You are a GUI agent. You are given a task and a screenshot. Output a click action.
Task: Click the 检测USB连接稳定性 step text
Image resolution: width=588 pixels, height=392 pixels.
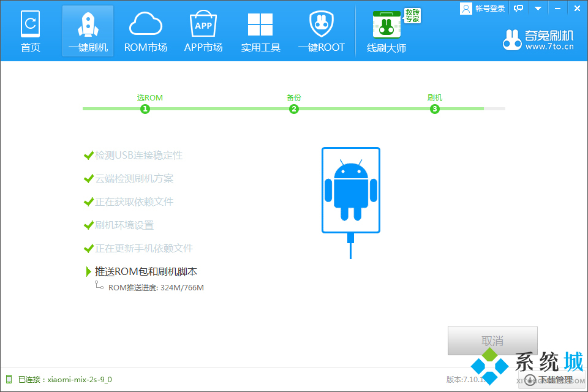point(139,156)
